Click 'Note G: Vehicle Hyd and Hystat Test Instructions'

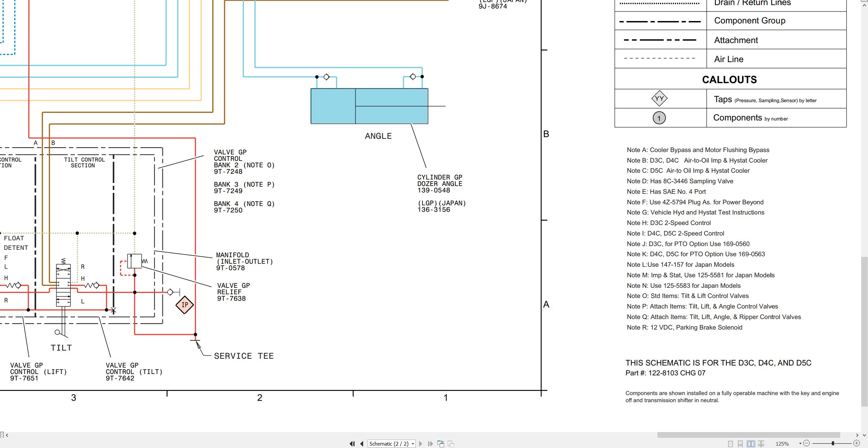coord(695,212)
